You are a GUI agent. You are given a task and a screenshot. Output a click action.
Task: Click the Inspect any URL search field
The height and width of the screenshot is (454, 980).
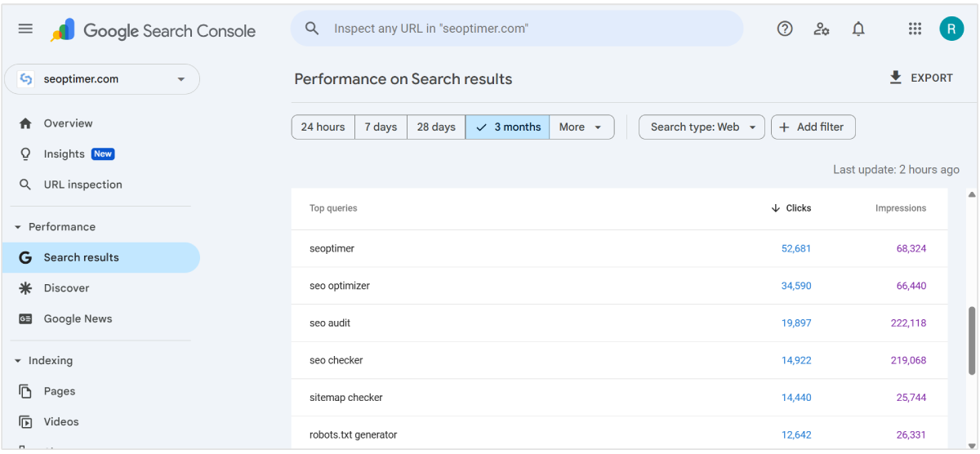click(x=523, y=29)
